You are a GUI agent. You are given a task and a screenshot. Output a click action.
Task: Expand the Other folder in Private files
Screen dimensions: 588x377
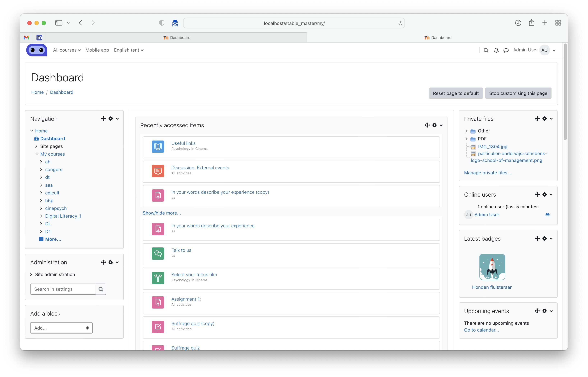pos(466,131)
